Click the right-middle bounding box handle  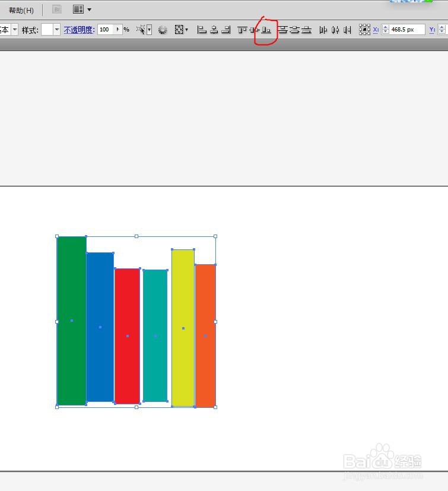point(215,322)
